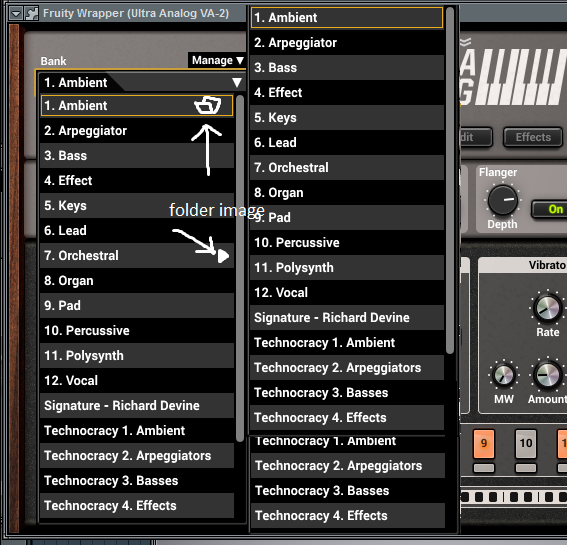Screen dimensions: 567x545
Task: Choose 7. Orchestral in the right list
Action: pyautogui.click(x=347, y=167)
